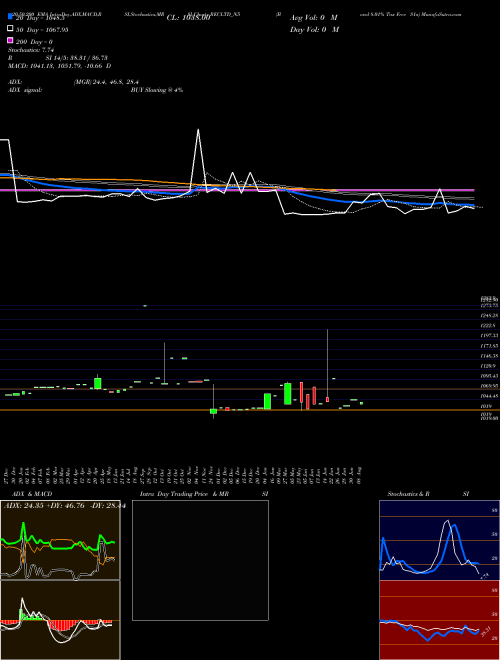Click the ADX: 24.35 +DY: 46.76 readout
The image size is (500, 660).
(x=64, y=505)
